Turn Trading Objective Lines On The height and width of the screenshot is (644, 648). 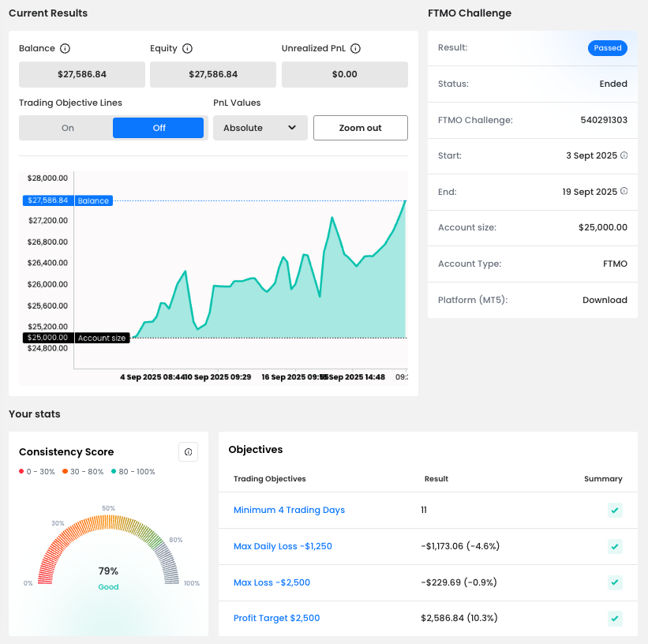click(68, 128)
